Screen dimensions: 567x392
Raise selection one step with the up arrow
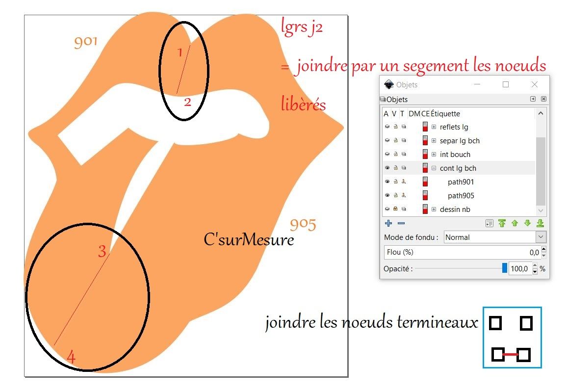pos(515,223)
